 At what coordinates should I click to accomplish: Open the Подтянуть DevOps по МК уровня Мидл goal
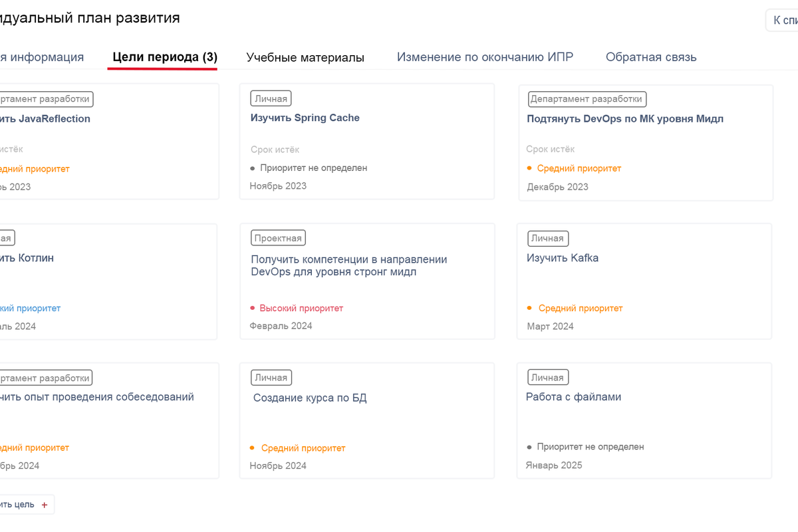click(624, 119)
